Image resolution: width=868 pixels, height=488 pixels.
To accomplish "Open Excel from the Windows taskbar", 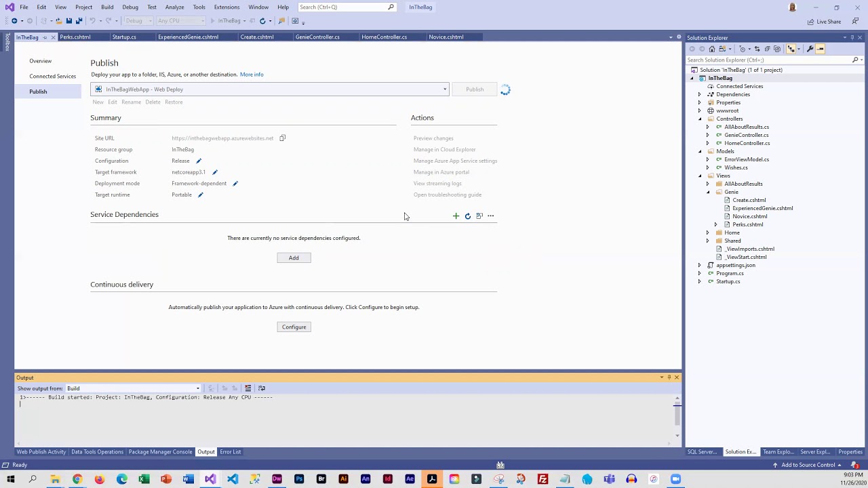I will (x=144, y=479).
